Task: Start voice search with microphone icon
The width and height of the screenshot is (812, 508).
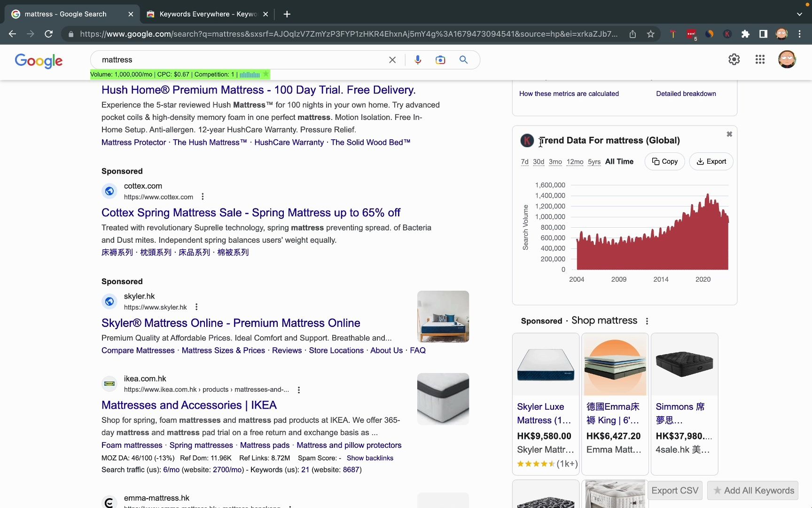Action: pyautogui.click(x=418, y=60)
